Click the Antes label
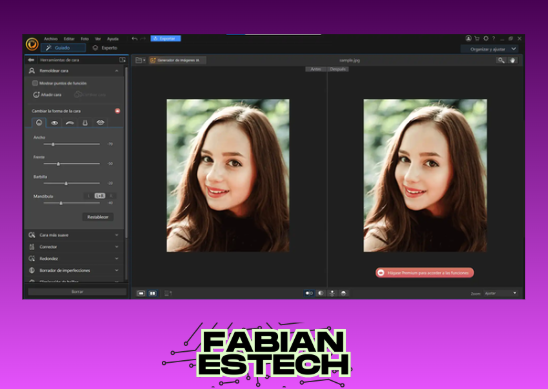 click(316, 69)
